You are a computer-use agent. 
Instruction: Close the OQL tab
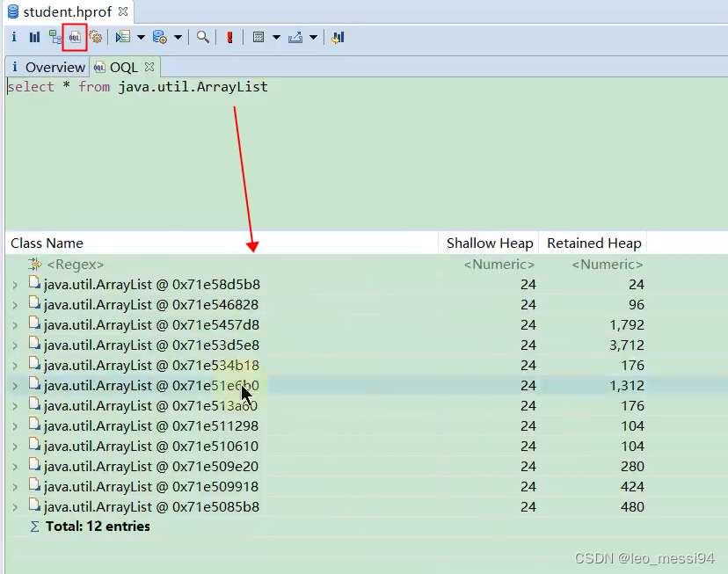click(x=149, y=67)
